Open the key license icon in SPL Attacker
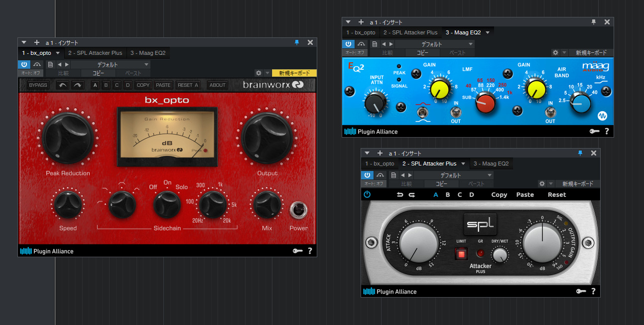Screen dimensions: 644x325 coord(581,291)
